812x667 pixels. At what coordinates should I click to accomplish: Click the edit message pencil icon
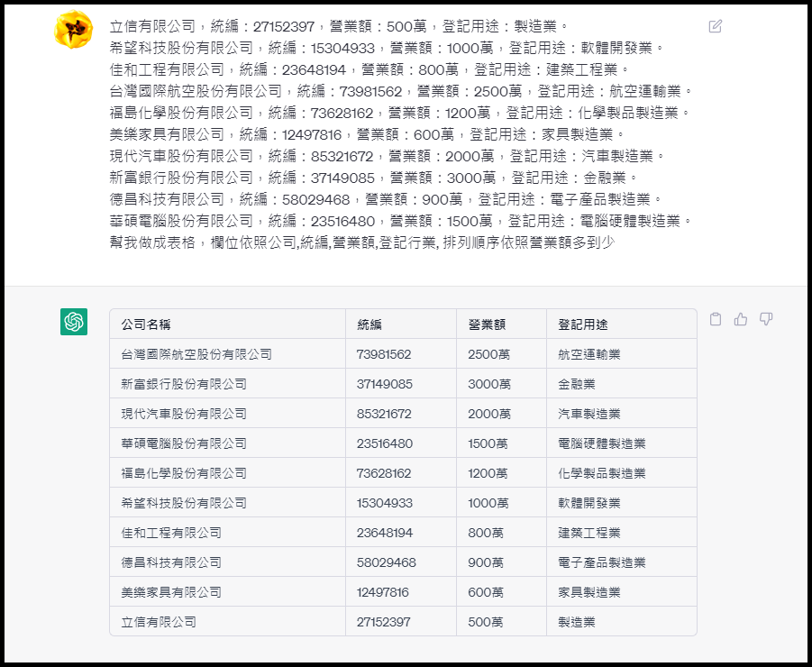click(x=716, y=26)
